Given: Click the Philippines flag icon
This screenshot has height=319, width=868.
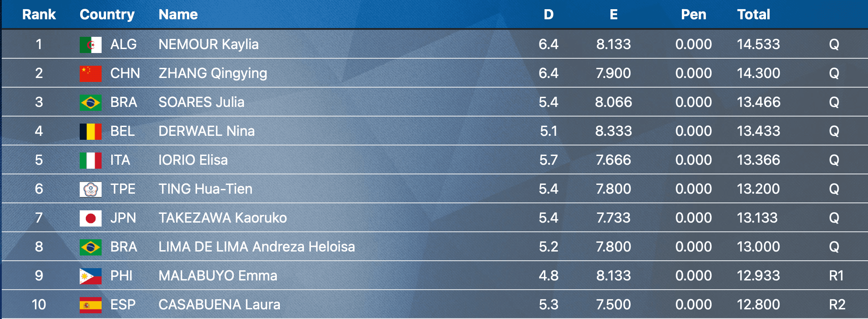Looking at the screenshot, I should pos(90,276).
